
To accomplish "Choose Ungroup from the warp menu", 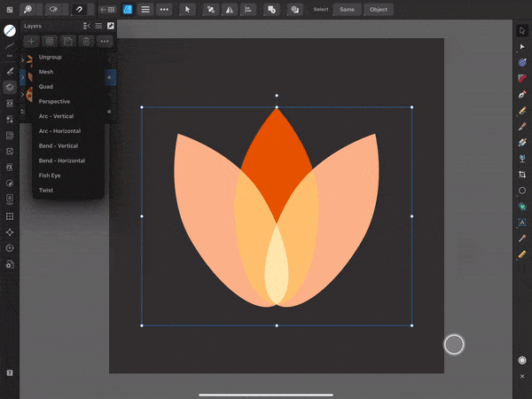I will tap(50, 57).
